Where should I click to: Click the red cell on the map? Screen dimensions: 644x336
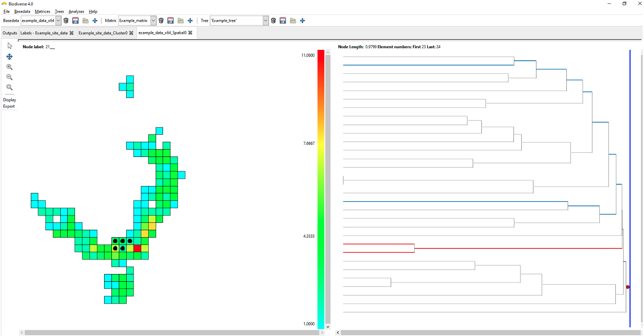coord(137,248)
